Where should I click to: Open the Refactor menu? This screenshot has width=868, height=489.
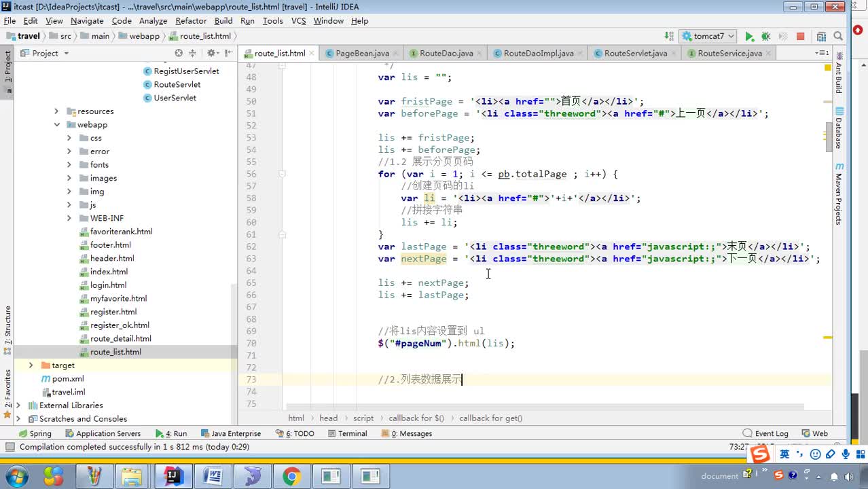[191, 21]
